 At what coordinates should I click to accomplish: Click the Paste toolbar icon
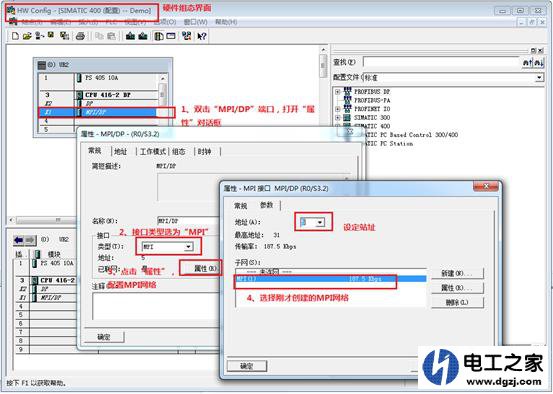[111, 36]
